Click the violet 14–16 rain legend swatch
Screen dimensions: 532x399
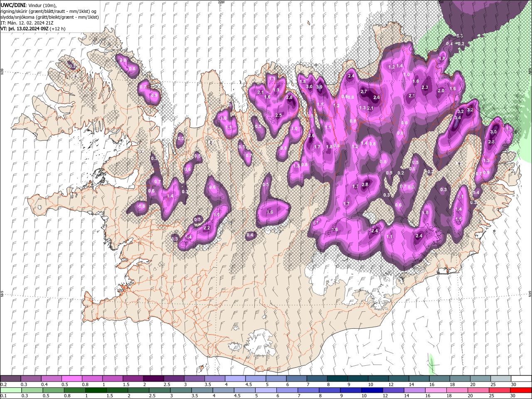(415, 390)
